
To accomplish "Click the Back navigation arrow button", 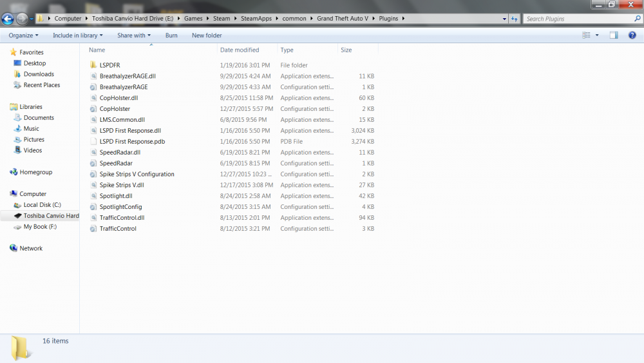I will click(x=7, y=19).
